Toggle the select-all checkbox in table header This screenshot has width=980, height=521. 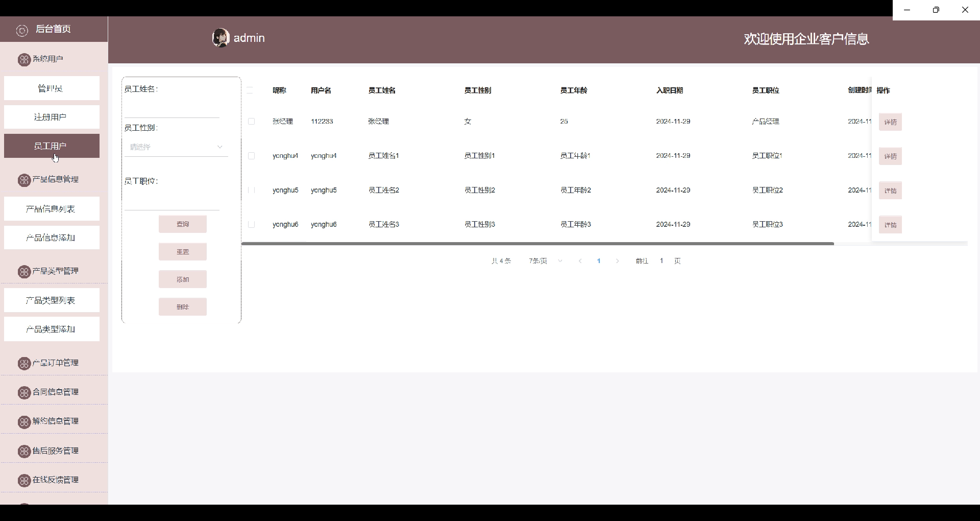pos(250,90)
